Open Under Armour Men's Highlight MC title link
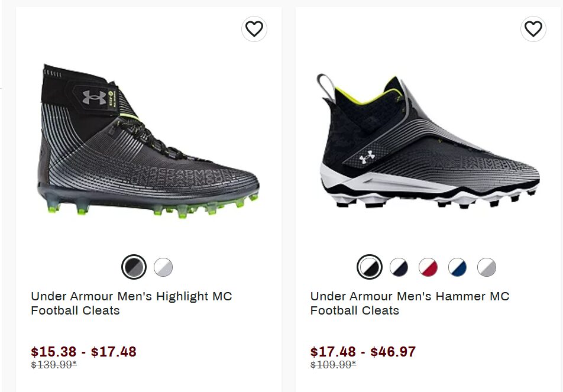The width and height of the screenshot is (563, 392). [131, 303]
